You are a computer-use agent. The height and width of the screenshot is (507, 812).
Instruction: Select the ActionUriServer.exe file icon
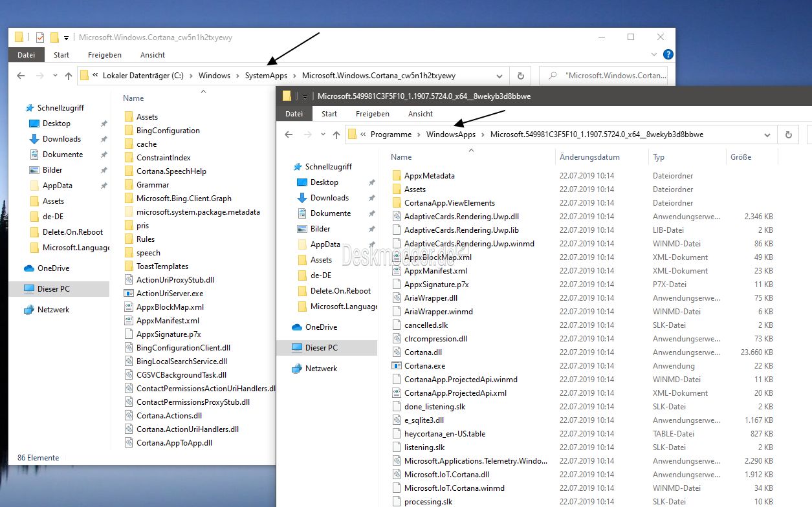pos(129,294)
